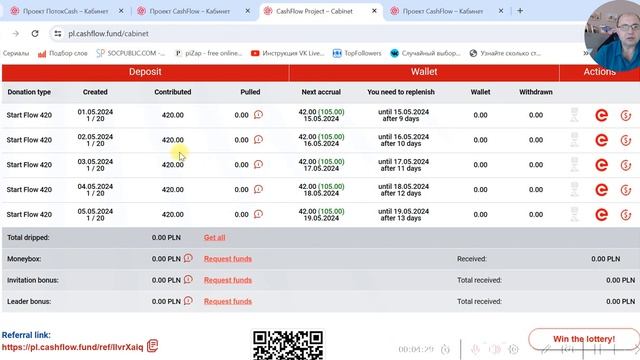Viewport: 640px width, 360px height.
Task: Click the Get all link
Action: 214,238
